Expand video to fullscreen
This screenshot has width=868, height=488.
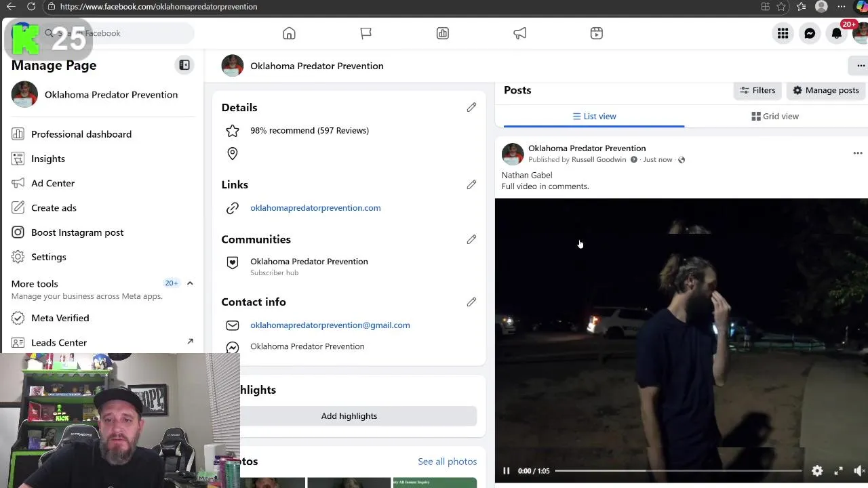(838, 471)
